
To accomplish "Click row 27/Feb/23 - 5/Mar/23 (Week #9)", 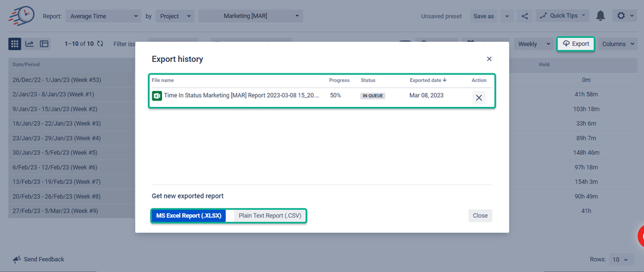I will pyautogui.click(x=55, y=211).
